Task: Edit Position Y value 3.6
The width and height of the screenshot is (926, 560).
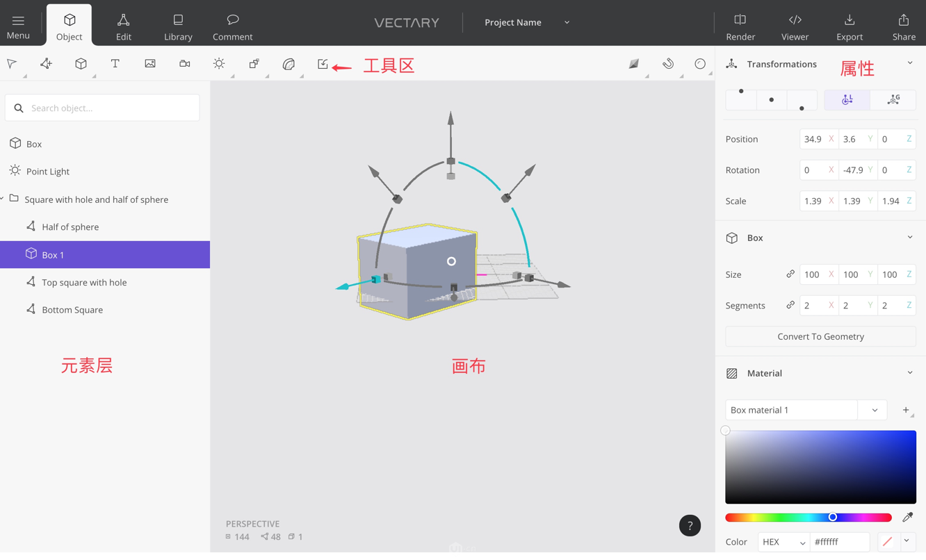Action: pos(858,139)
